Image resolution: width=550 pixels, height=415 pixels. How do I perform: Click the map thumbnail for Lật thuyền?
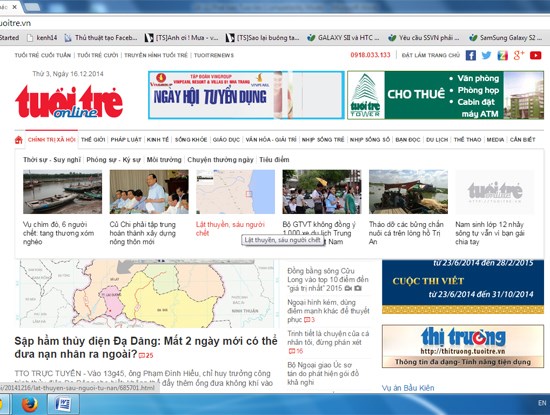click(235, 192)
